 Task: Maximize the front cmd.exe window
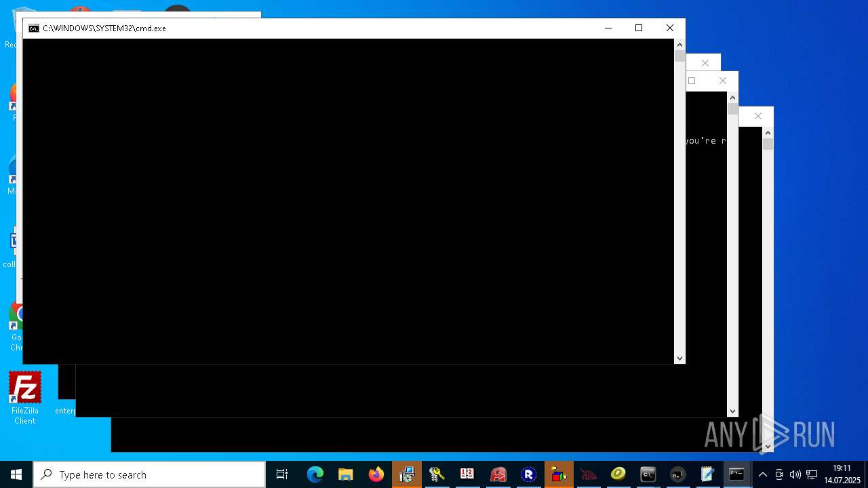(x=638, y=28)
